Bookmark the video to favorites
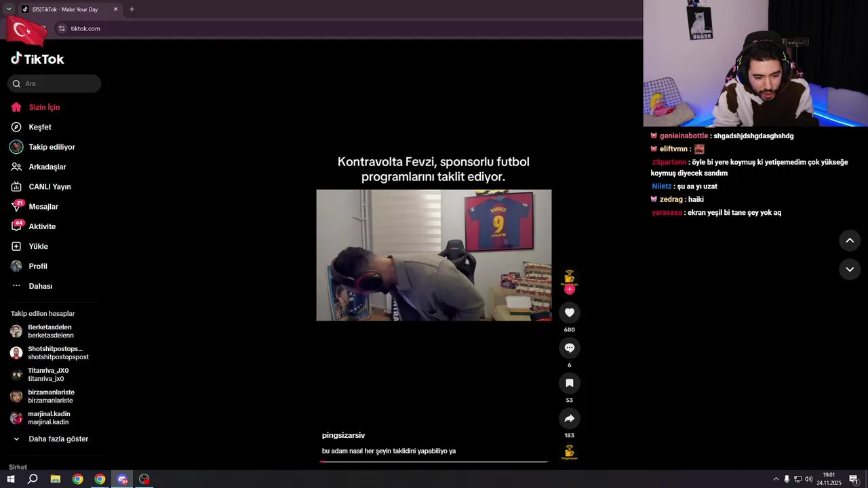The image size is (868, 488). (570, 383)
